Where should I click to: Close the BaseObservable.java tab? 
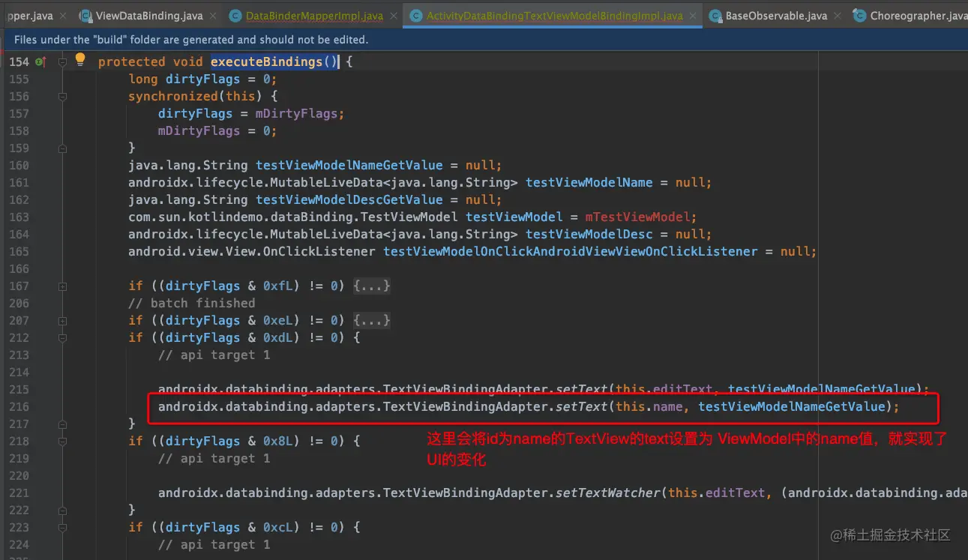pos(837,16)
